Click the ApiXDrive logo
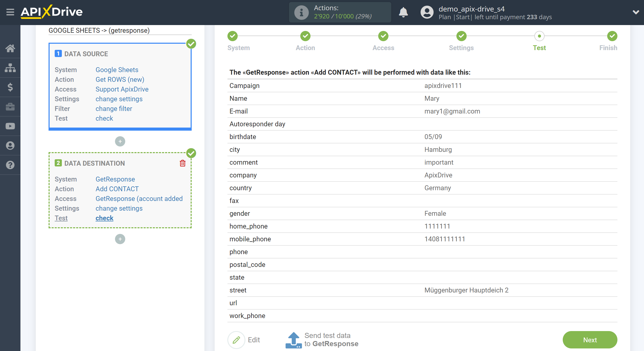This screenshot has width=644, height=351. pyautogui.click(x=52, y=12)
